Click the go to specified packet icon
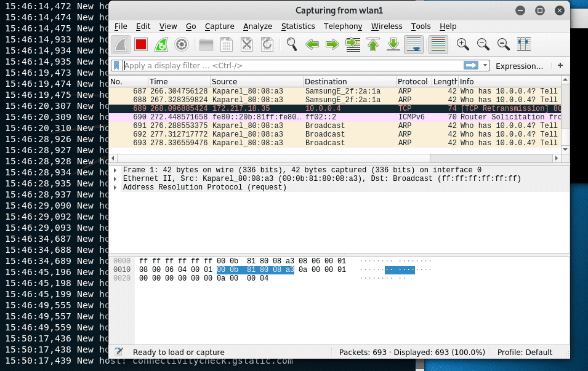This screenshot has width=588, height=371. coord(353,44)
